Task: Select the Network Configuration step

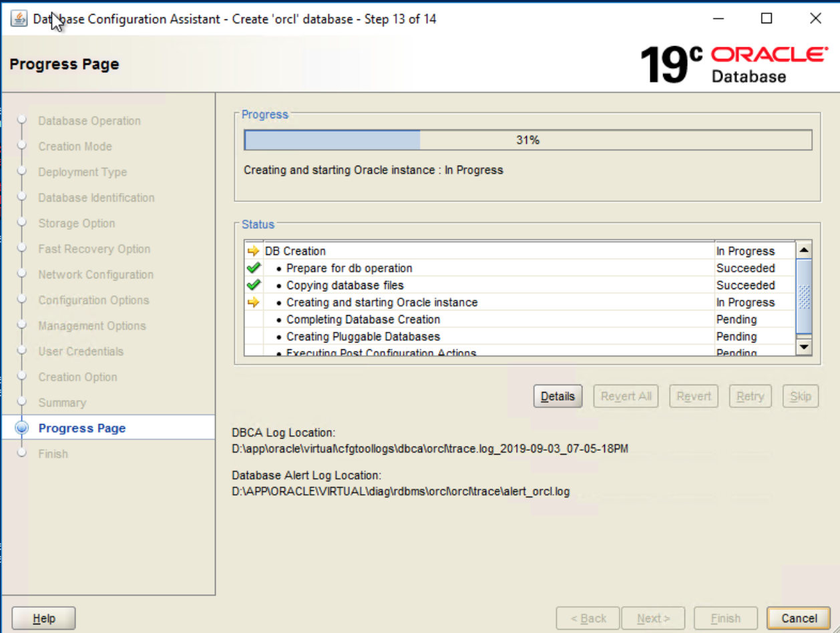Action: pos(96,274)
